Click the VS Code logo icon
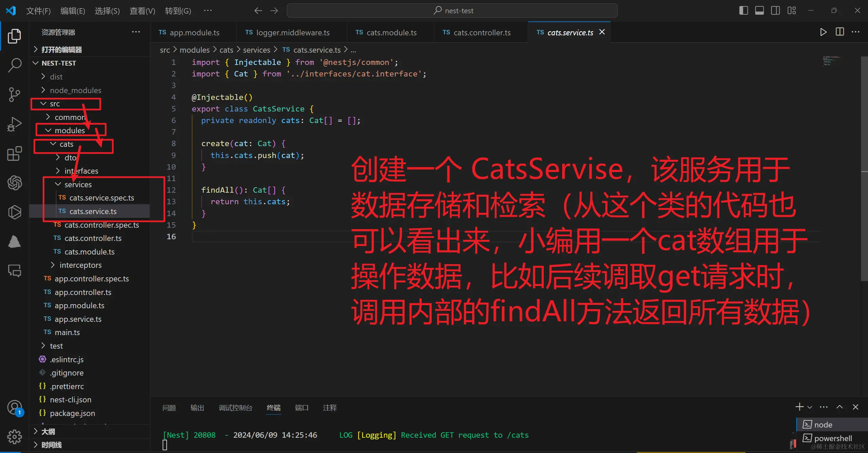 [x=11, y=11]
